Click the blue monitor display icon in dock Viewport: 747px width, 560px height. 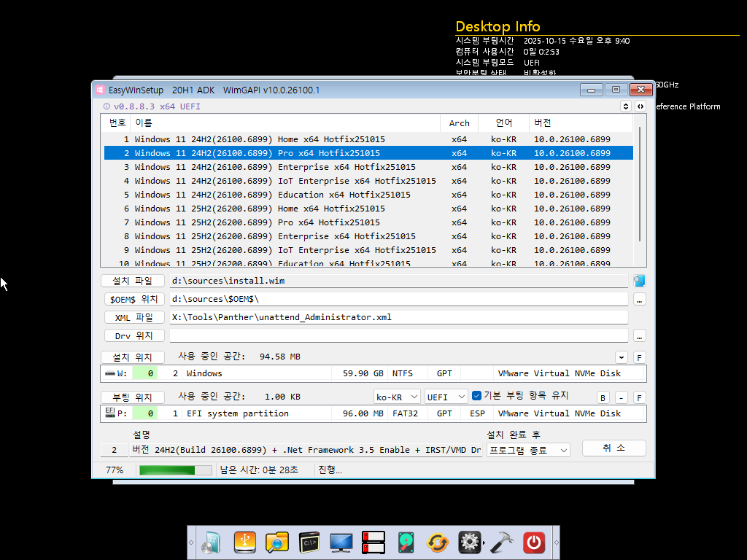coord(341,542)
